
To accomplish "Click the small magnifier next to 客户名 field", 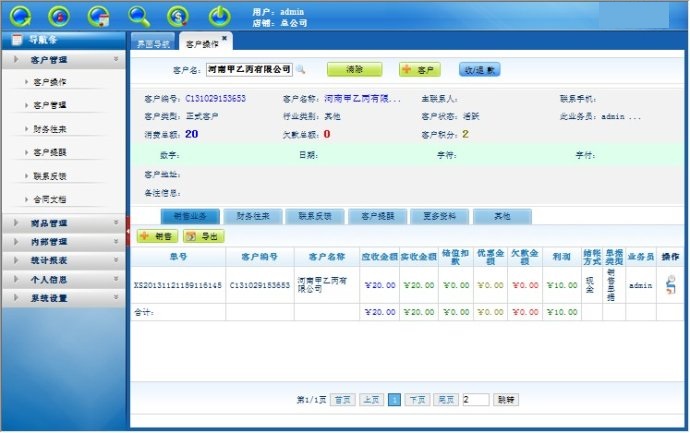I will (x=301, y=70).
